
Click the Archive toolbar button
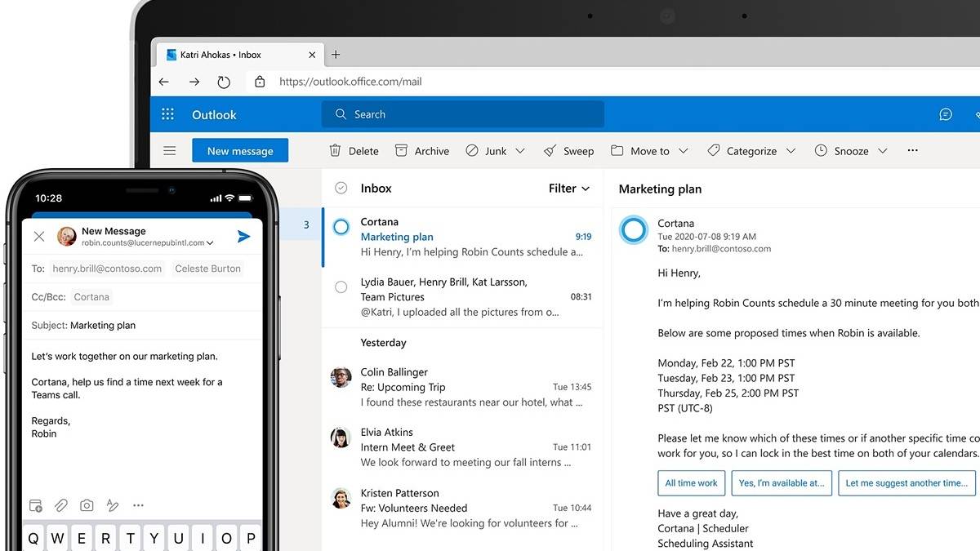click(422, 151)
